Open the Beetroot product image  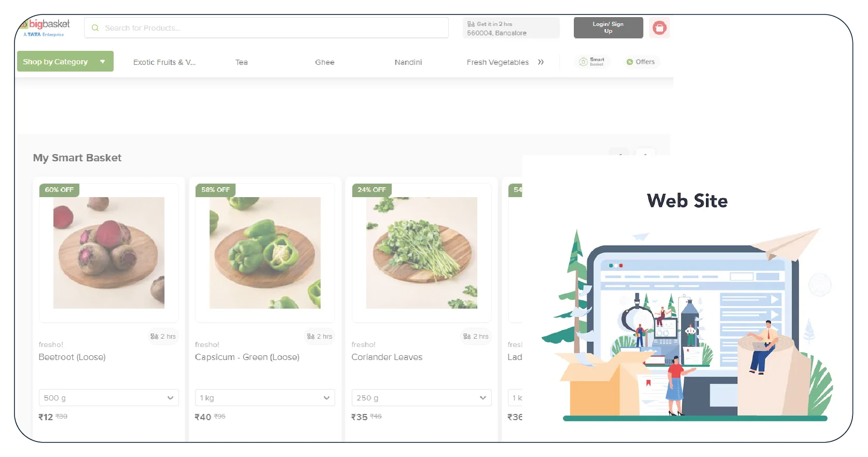(108, 253)
